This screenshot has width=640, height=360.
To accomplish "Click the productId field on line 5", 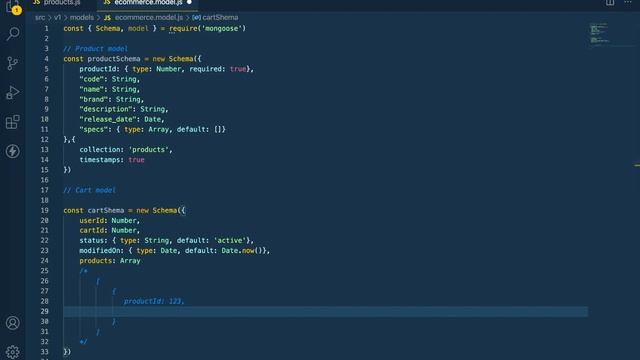I will click(98, 69).
